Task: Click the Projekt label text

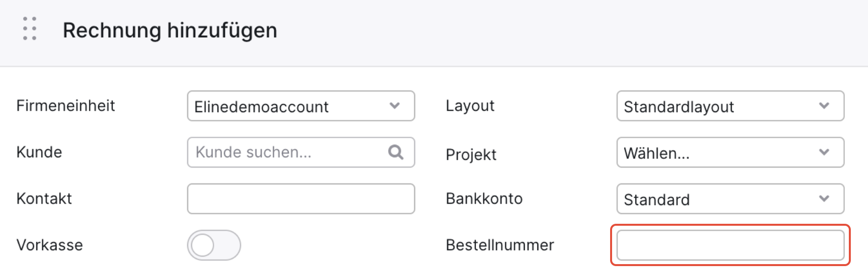Action: coord(471,155)
